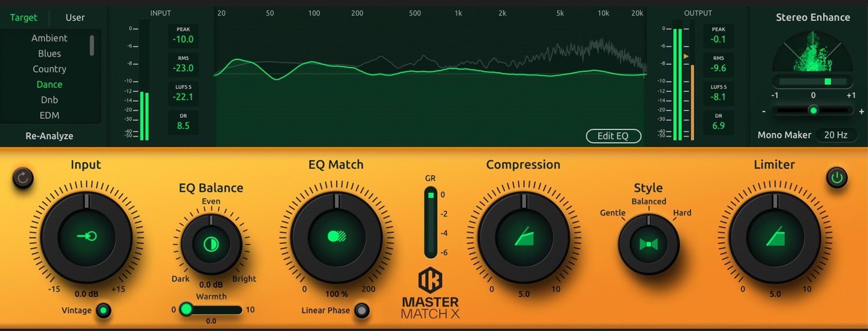Click the reset arrow icon near Input
868x331 pixels.
pos(23,178)
